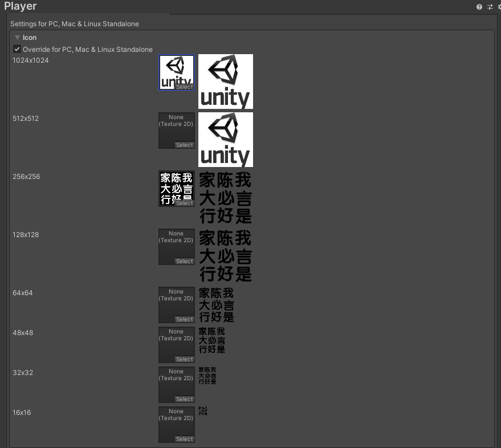
Task: Click Select for the 64x64 texture slot
Action: (184, 320)
